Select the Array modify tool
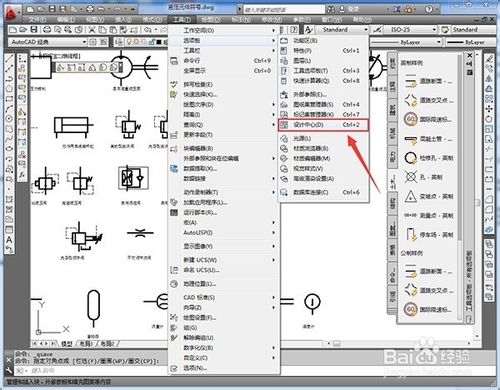The image size is (500, 390). [x=489, y=99]
